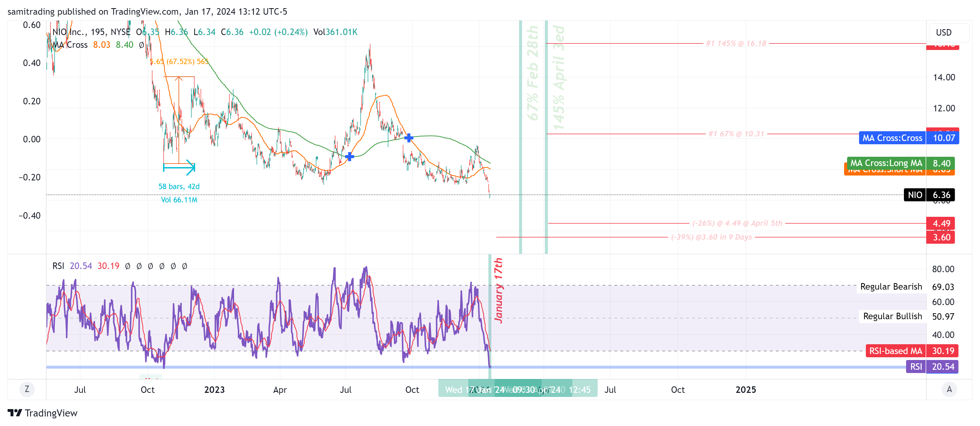Screen dimensions: 980x426
Task: Click the RSI indicator legend name
Action: point(58,266)
